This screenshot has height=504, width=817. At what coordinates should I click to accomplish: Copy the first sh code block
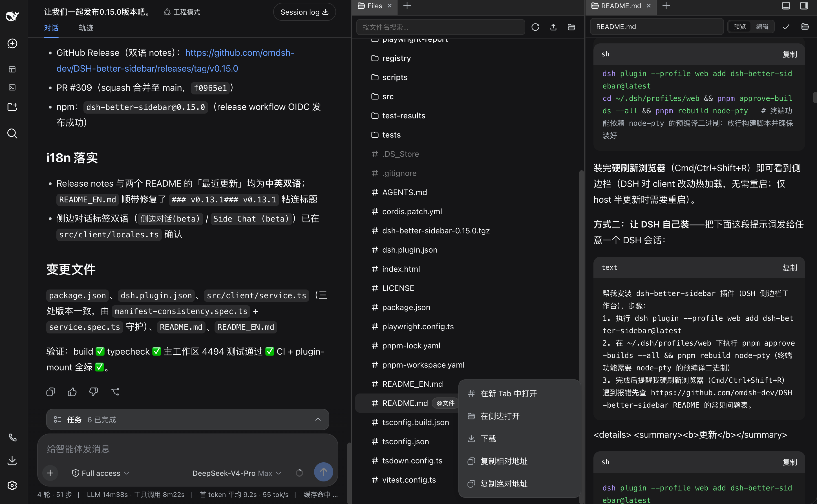pos(790,54)
